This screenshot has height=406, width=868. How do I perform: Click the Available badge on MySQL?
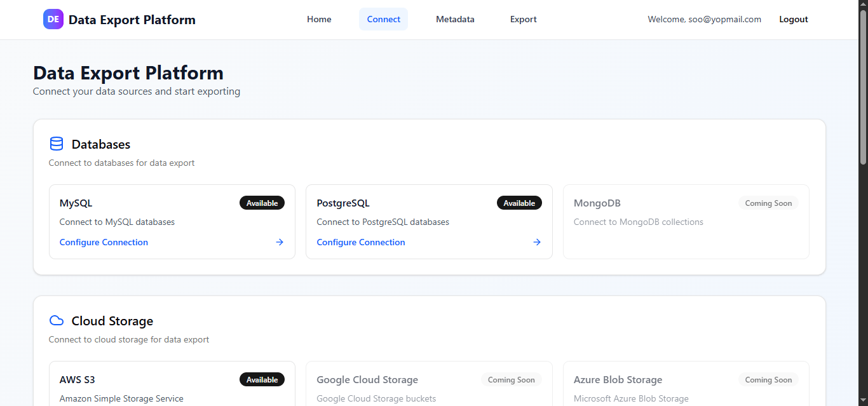pyautogui.click(x=262, y=203)
